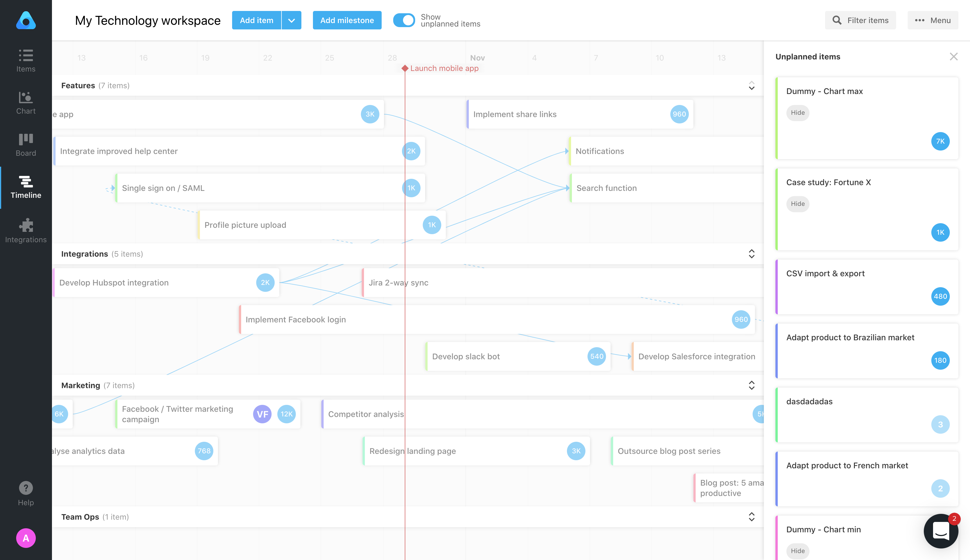Click the Add milestone button
The width and height of the screenshot is (970, 560).
click(347, 20)
